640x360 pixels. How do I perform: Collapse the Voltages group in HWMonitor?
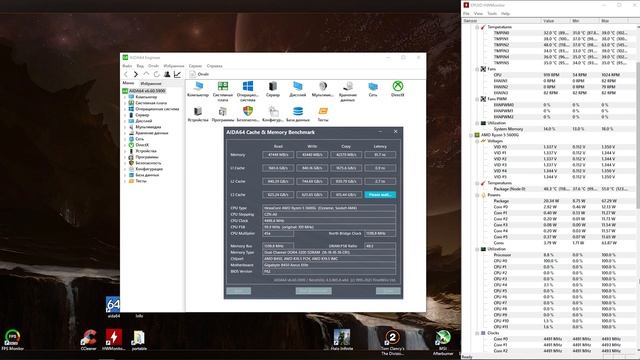pos(477,141)
